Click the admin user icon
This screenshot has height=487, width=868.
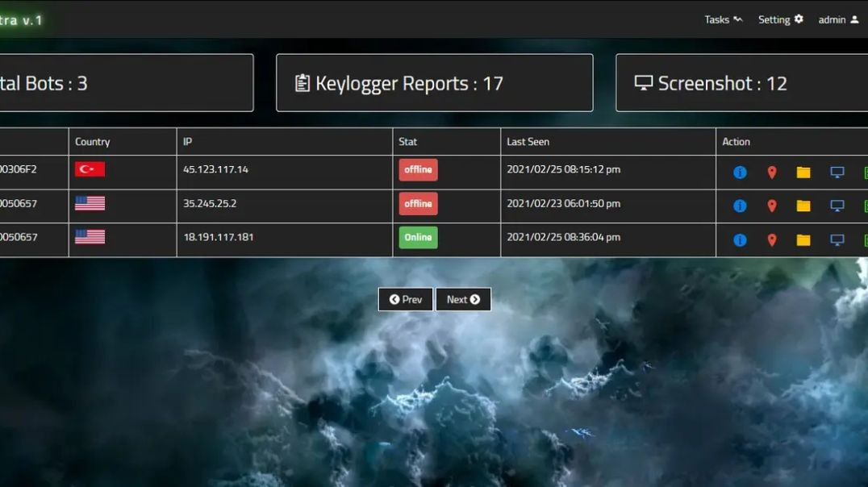[854, 19]
